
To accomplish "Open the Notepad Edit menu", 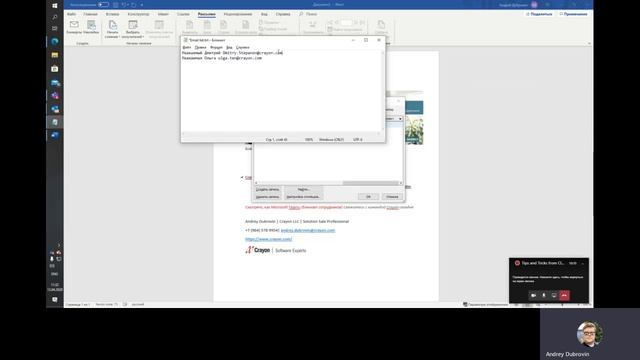I will (200, 47).
